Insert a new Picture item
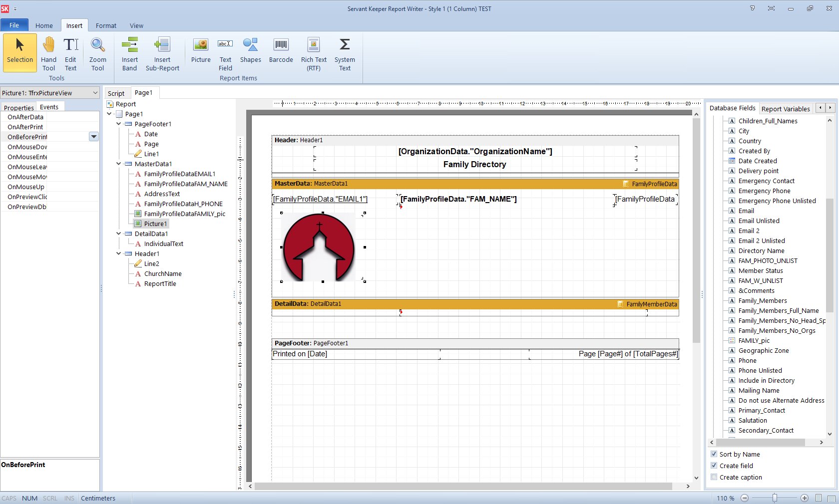This screenshot has height=504, width=839. [x=200, y=52]
